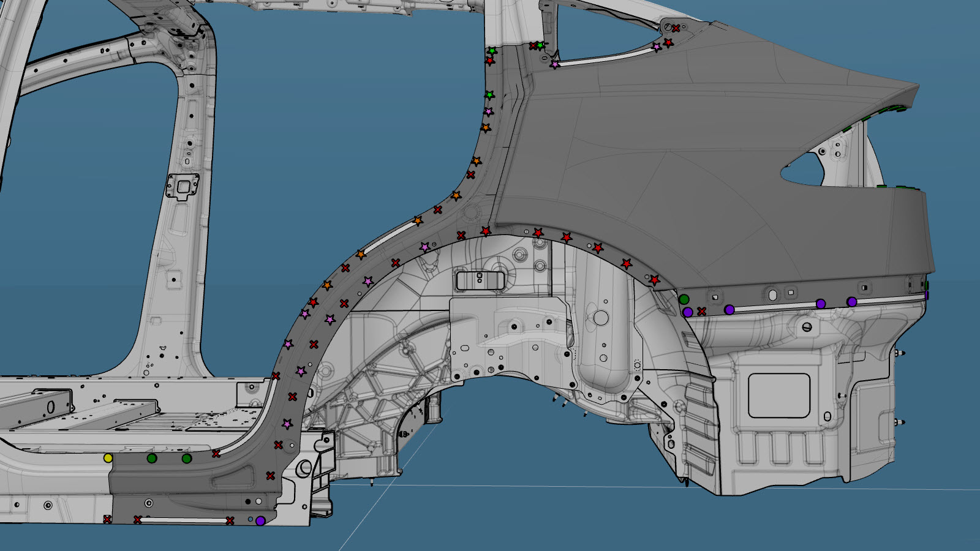Select the green star beside the red X
The height and width of the screenshot is (551, 980).
pos(540,45)
